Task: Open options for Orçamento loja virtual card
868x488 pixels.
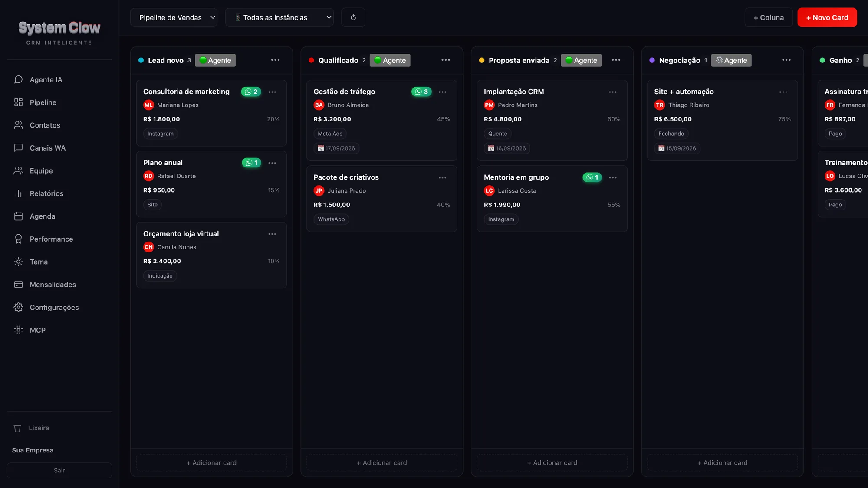Action: pyautogui.click(x=272, y=234)
